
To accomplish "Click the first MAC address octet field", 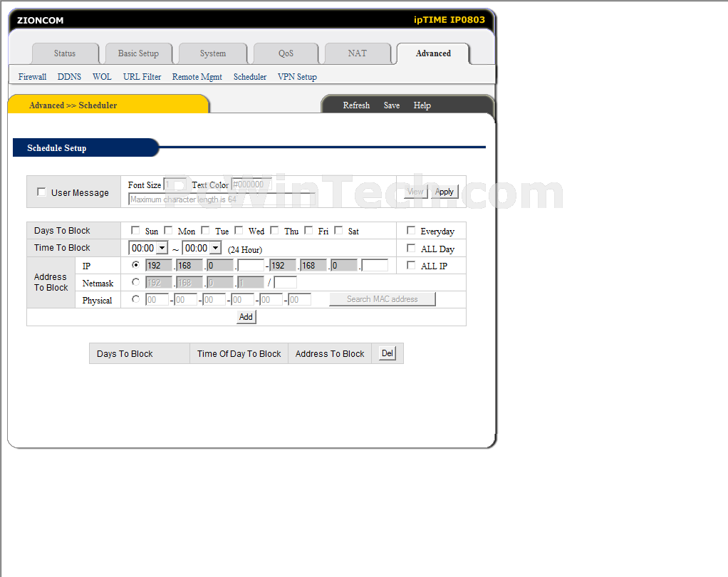I will [157, 299].
